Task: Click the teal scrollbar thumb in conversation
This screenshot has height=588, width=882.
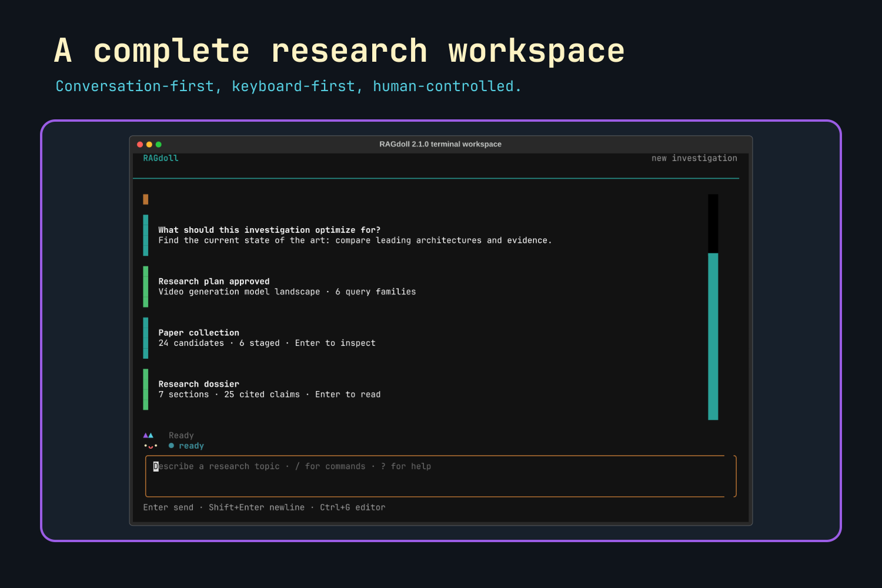Action: (713, 336)
